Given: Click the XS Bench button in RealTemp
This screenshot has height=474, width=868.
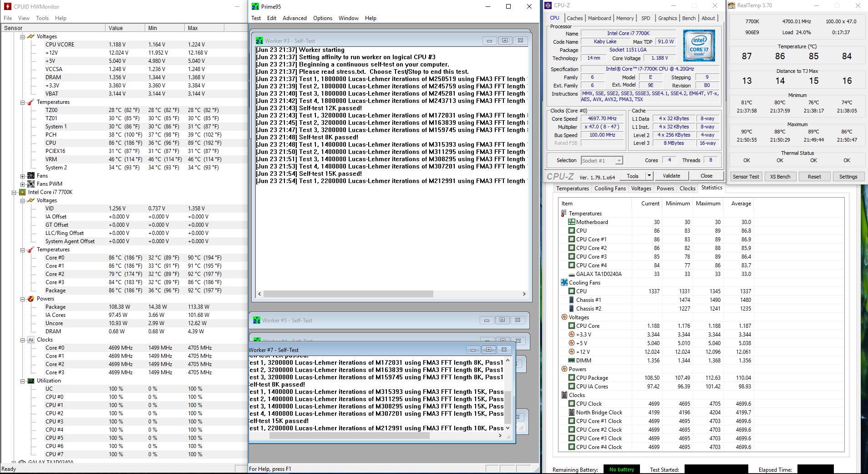Looking at the screenshot, I should point(780,177).
